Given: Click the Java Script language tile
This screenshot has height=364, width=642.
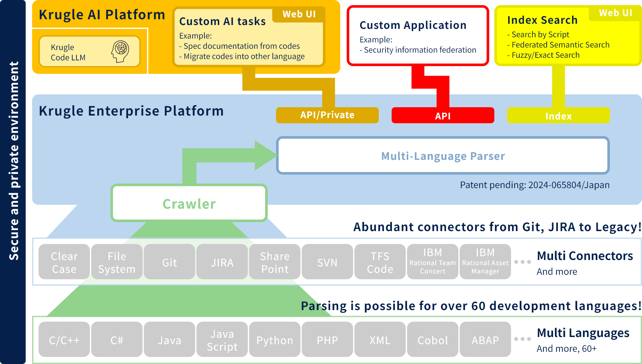Looking at the screenshot, I should 222,339.
